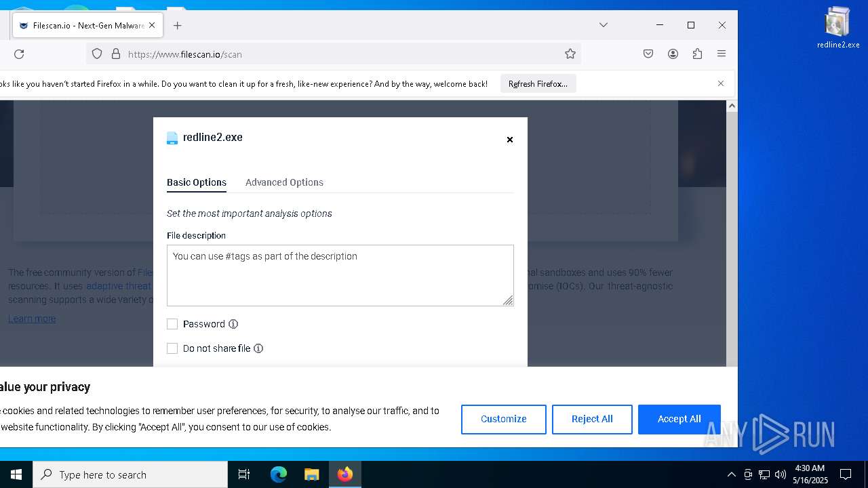Click the page scrollbar up arrow
The image size is (868, 488).
point(732,106)
